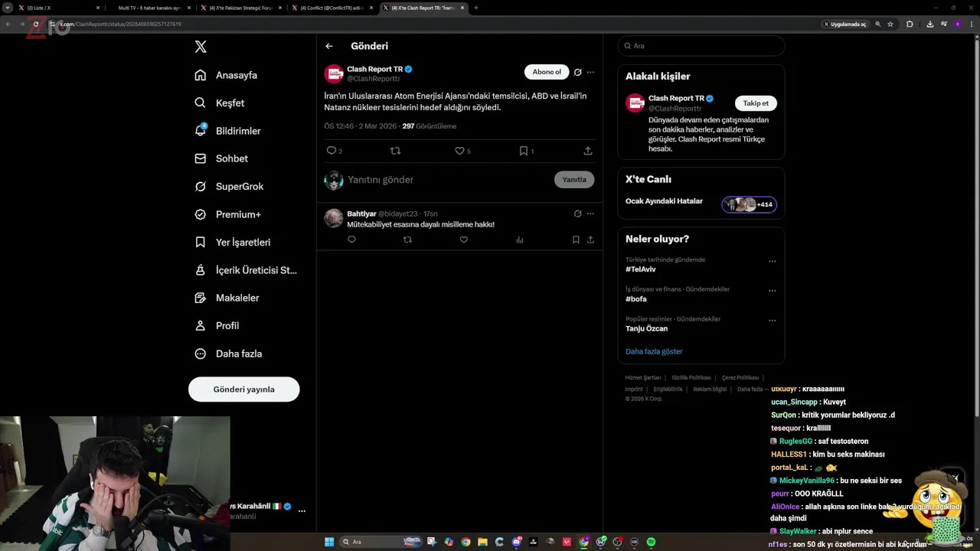Viewport: 980px width, 551px height.
Task: Click Grok icon on Bahtiyar's reply
Action: (578, 214)
